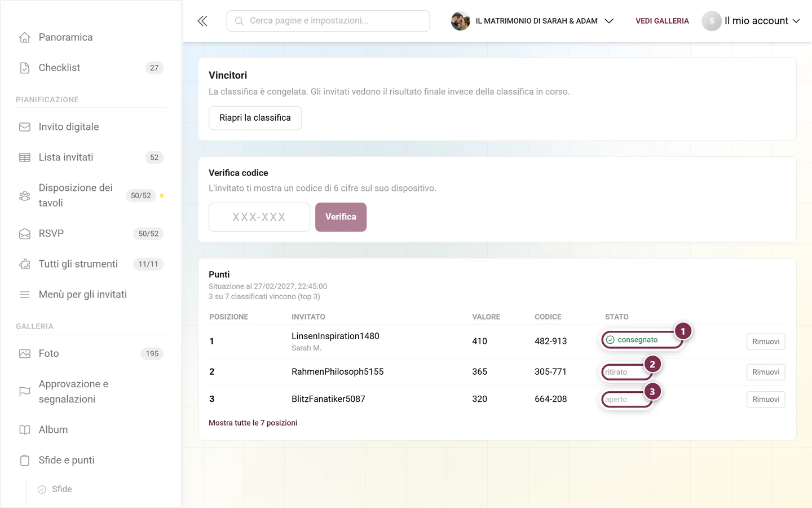Select the Menù per gli invitati lines icon
Screen dimensions: 812x508
tap(25, 295)
